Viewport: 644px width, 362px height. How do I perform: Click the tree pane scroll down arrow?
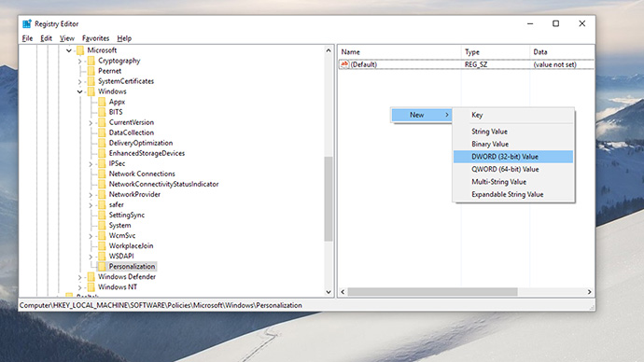pos(329,292)
